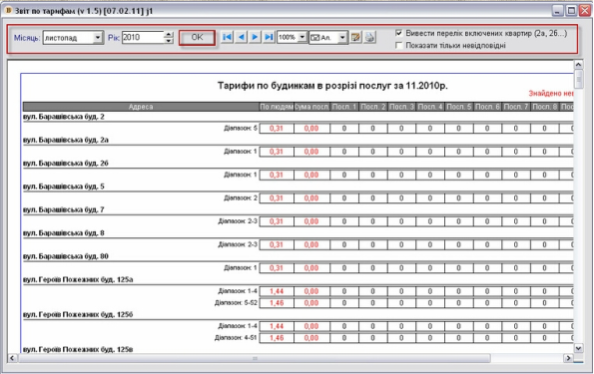Click the vertical scrollbar down arrow
594x374 pixels.
[578, 347]
